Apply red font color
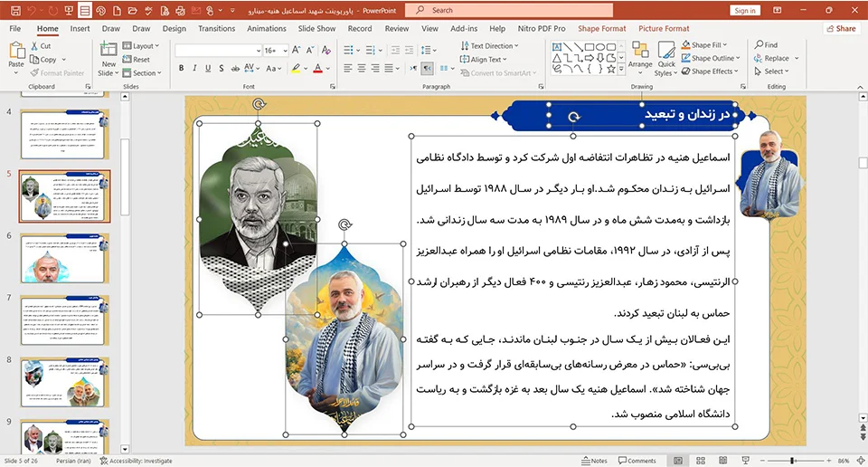Viewport: 868px width, 467px height. point(317,68)
